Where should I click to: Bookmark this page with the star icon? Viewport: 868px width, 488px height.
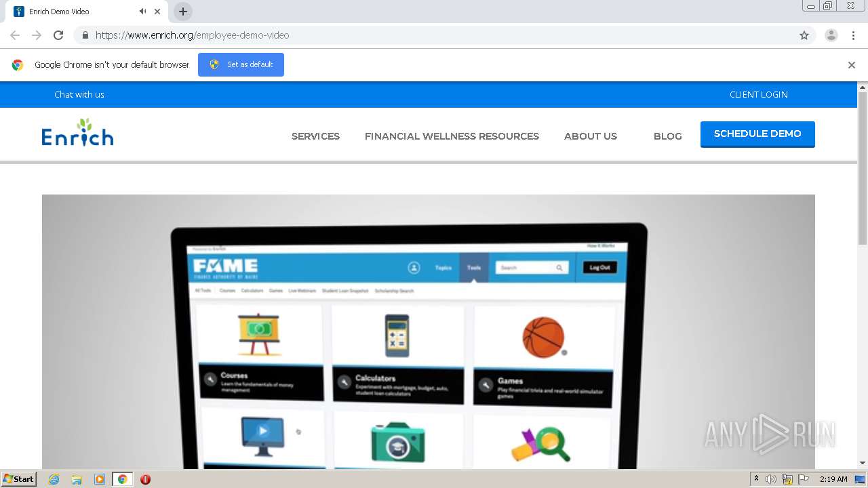point(804,35)
